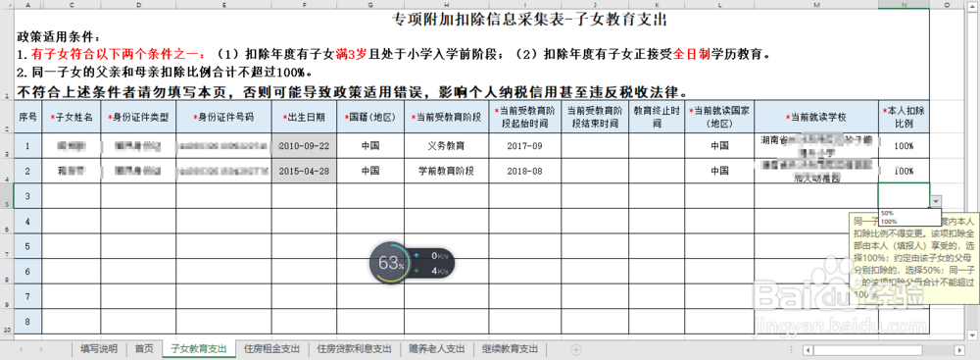Select the 100% cell in the 义务教育 row

(x=904, y=145)
